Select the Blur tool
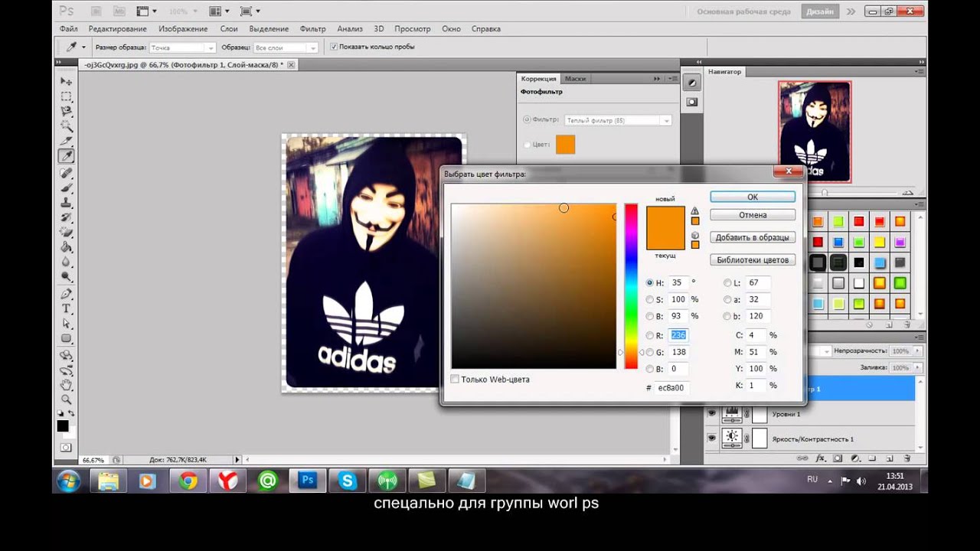The image size is (980, 551). tap(67, 262)
